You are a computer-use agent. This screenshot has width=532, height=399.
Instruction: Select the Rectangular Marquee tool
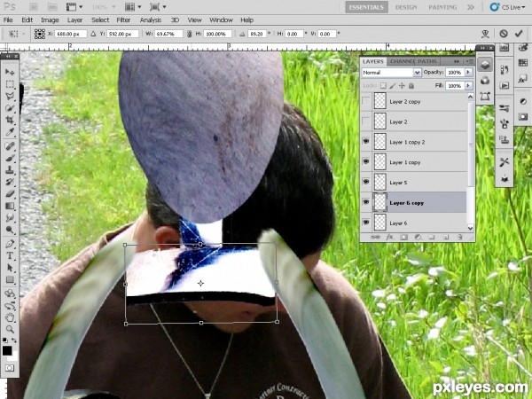10,84
